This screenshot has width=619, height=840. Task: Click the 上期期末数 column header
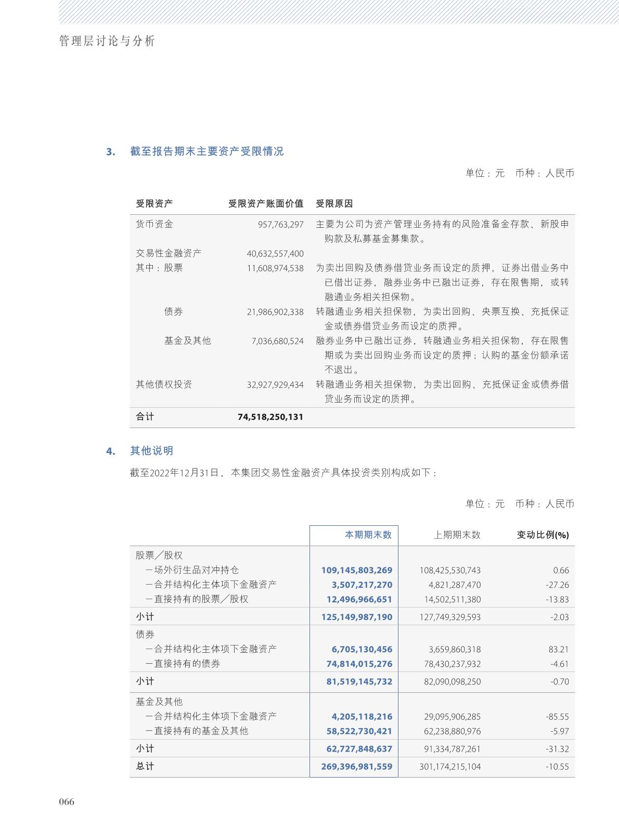pos(457,535)
